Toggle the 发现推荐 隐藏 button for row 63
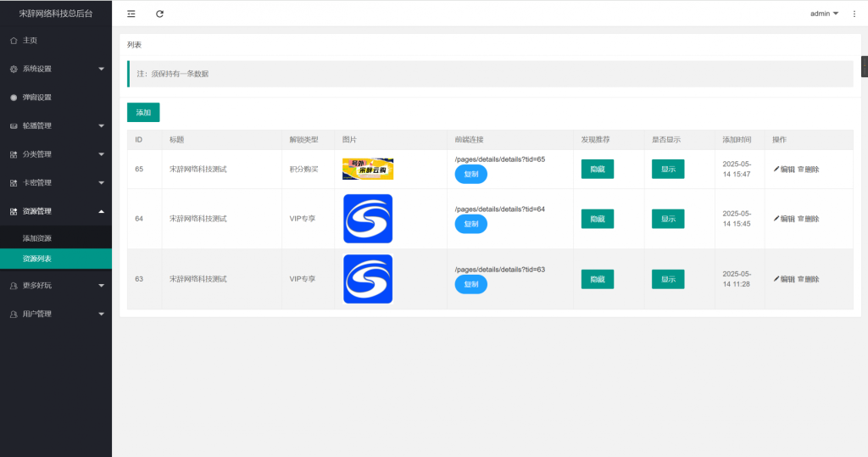The height and width of the screenshot is (457, 868). 597,279
